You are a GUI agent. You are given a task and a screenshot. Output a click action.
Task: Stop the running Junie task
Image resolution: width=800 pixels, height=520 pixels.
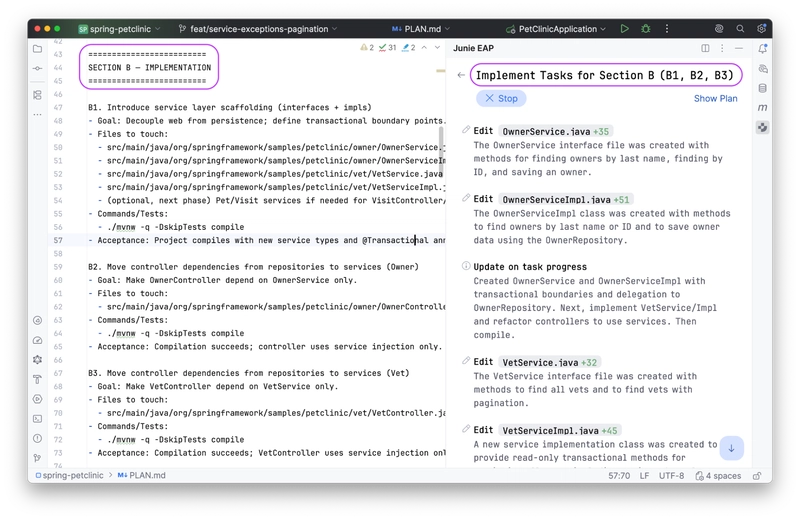[x=500, y=98]
